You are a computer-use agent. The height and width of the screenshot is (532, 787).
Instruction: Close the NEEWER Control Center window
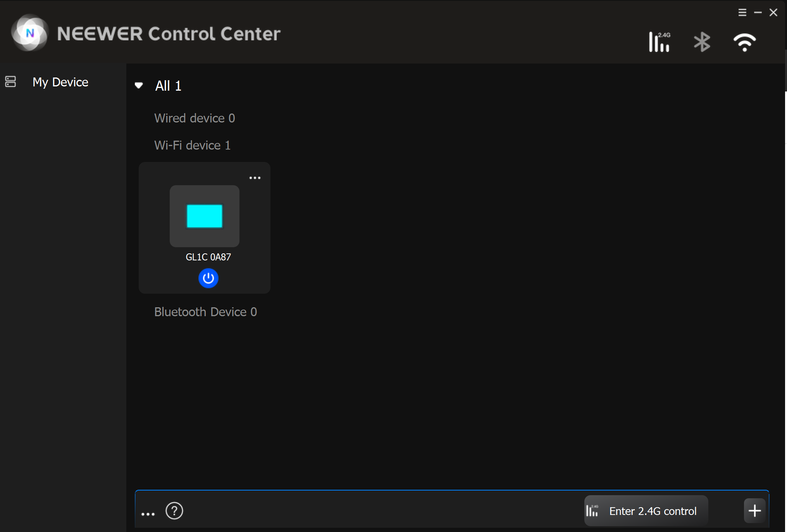[x=773, y=12]
